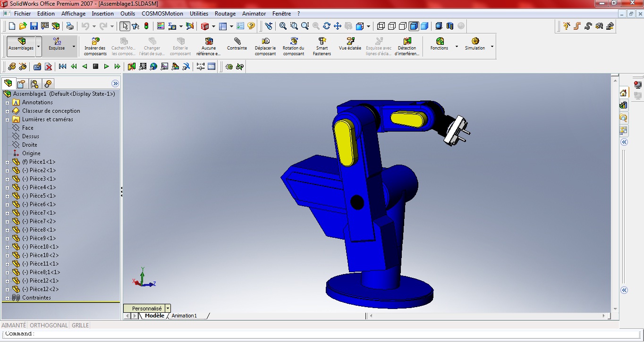Screen dimensions: 644x342
Task: Open the Fonctions dropdown arrow
Action: tap(457, 47)
